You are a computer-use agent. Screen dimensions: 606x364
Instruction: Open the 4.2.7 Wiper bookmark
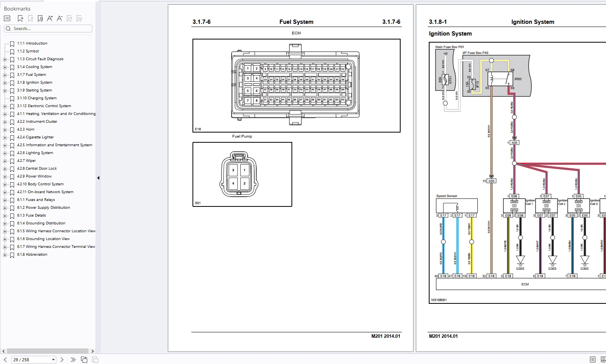pos(26,161)
